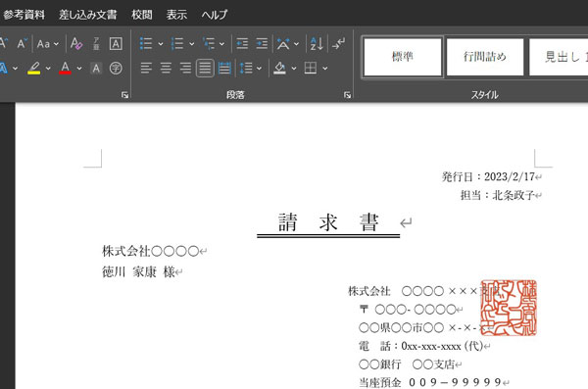Apply numbered list

(x=177, y=44)
